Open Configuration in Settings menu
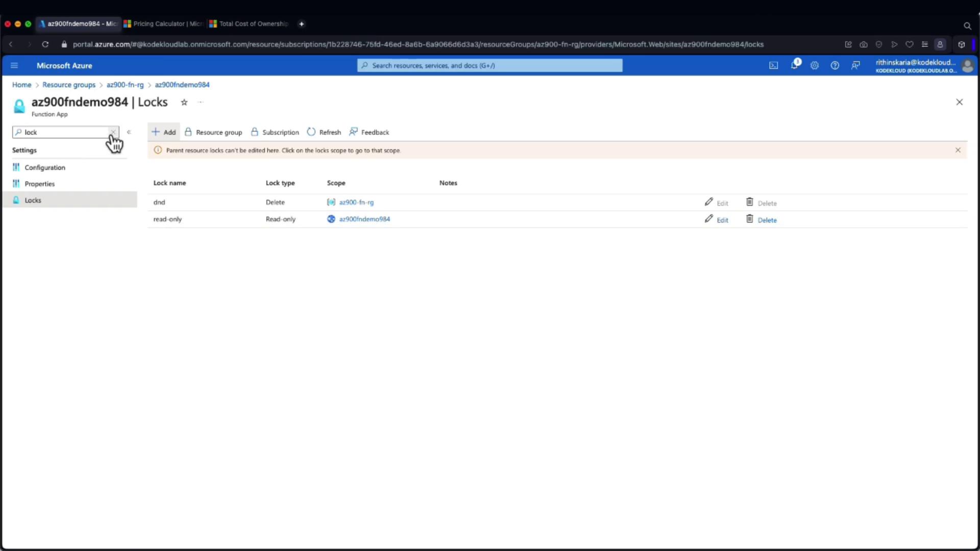Viewport: 980px width, 551px height. [x=45, y=167]
